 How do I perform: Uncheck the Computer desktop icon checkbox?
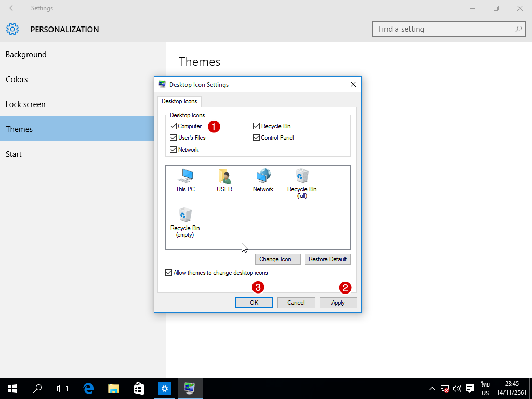pyautogui.click(x=174, y=126)
